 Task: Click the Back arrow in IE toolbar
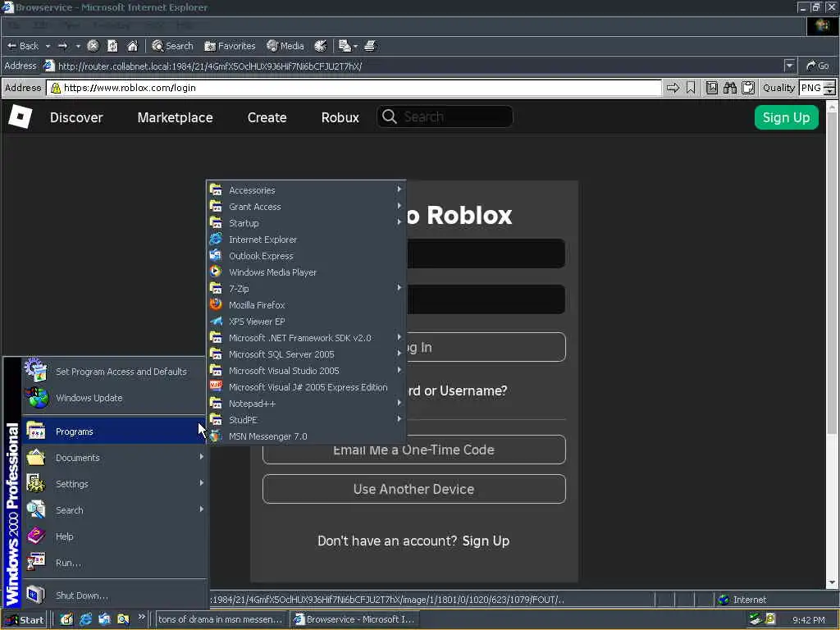coord(22,46)
